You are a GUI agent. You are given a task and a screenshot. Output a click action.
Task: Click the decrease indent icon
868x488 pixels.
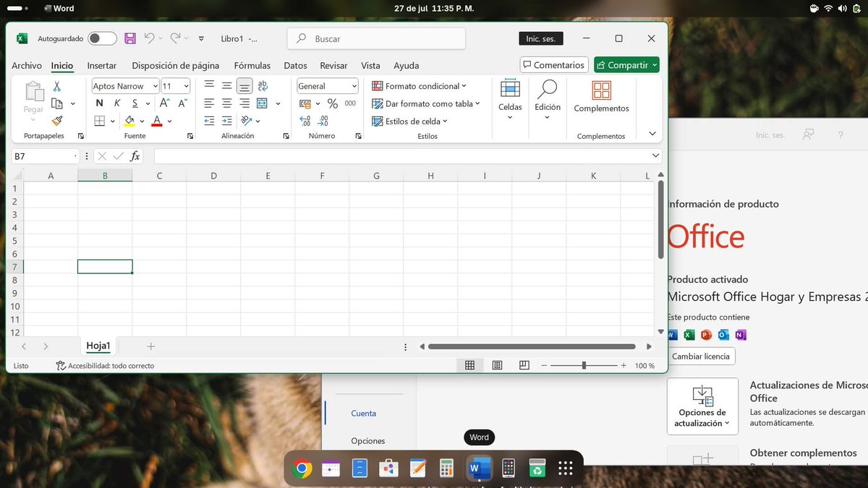click(x=209, y=121)
